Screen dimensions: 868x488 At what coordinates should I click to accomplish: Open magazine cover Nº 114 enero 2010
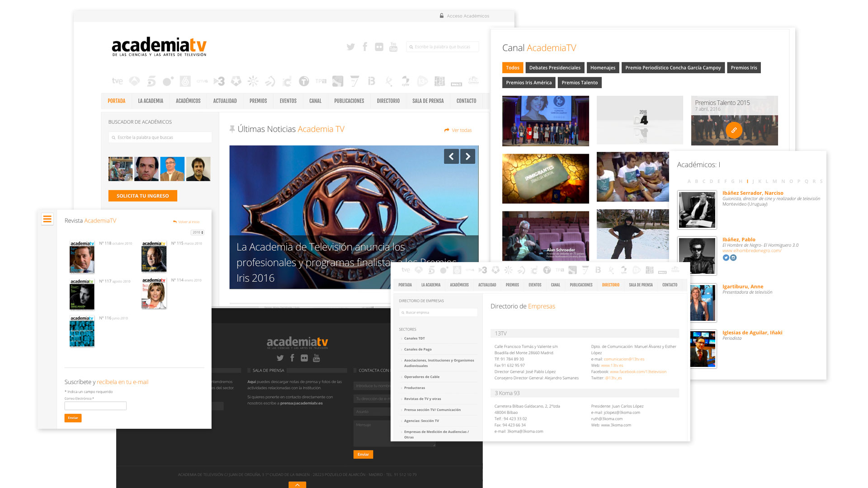154,293
